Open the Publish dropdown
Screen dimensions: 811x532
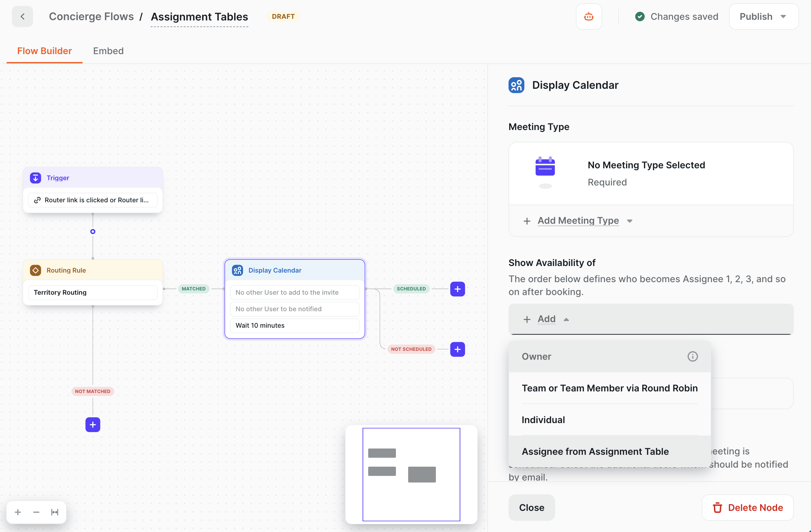tap(763, 17)
